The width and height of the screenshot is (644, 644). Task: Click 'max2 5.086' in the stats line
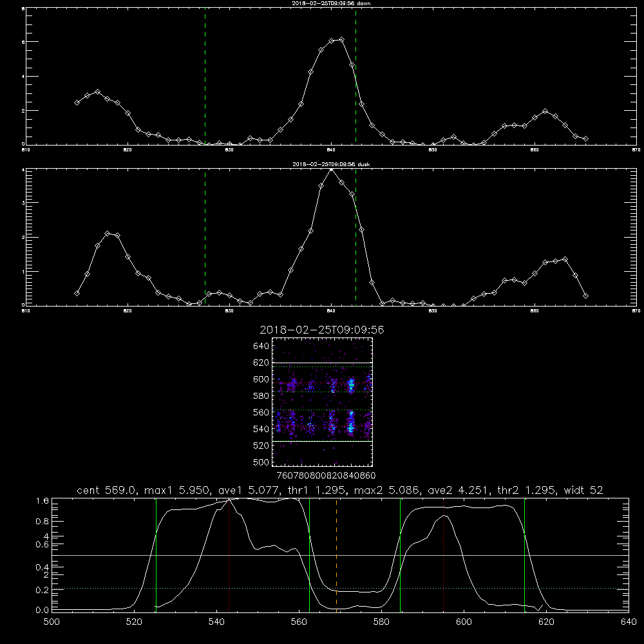coord(386,490)
